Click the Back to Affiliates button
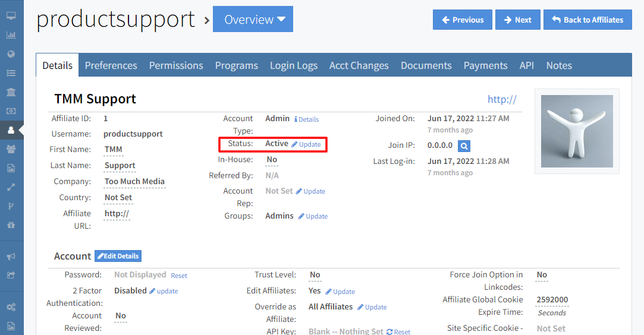Image resolution: width=644 pixels, height=335 pixels. pos(587,20)
